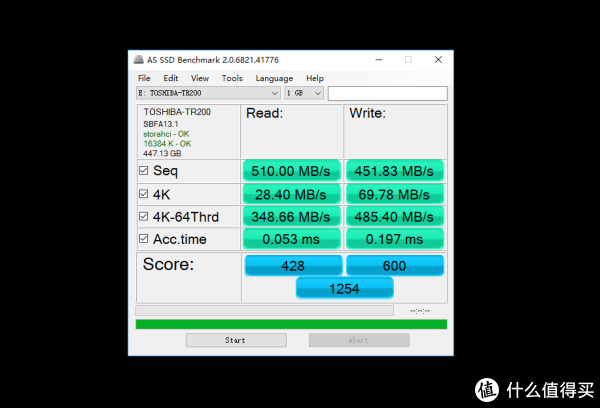The image size is (600, 408).
Task: Open the 1 GB test size dropdown
Action: tap(304, 93)
